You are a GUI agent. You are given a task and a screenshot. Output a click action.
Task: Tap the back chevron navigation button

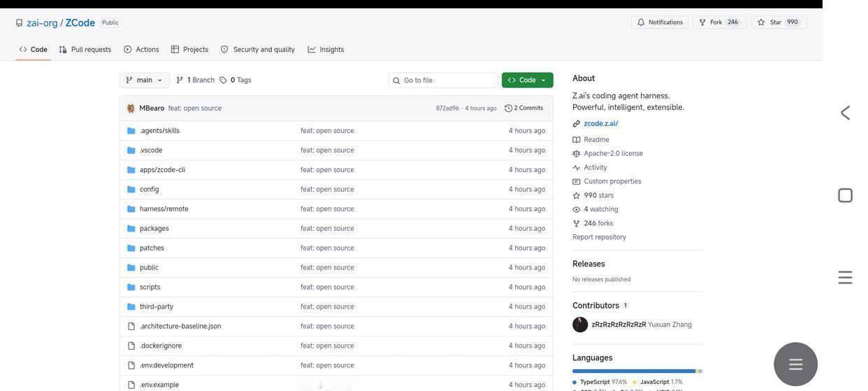point(846,113)
